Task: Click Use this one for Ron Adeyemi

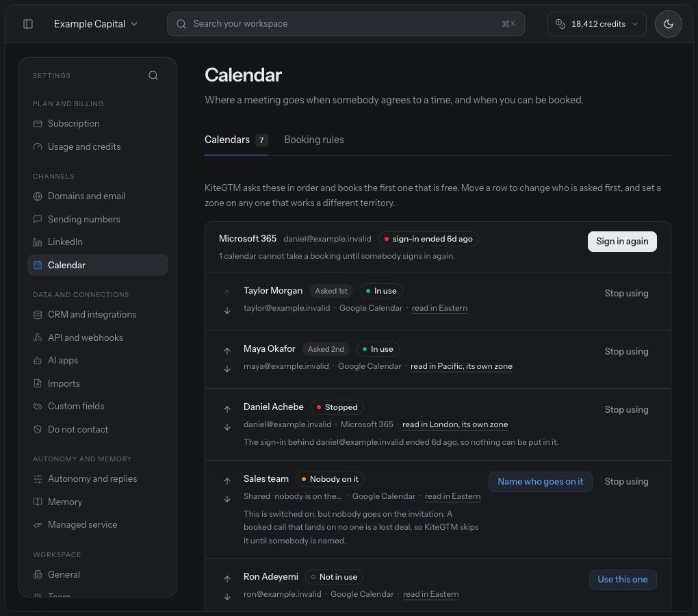Action: click(x=622, y=580)
